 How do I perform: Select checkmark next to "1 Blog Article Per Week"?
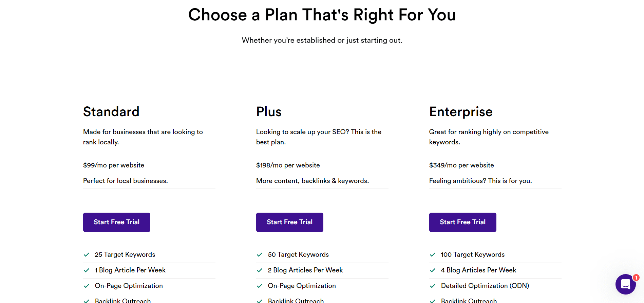point(87,270)
